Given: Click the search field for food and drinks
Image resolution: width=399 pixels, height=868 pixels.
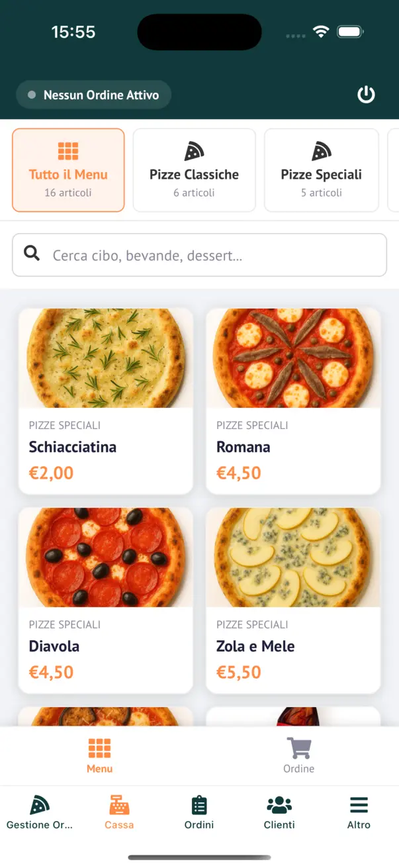Looking at the screenshot, I should [212, 255].
